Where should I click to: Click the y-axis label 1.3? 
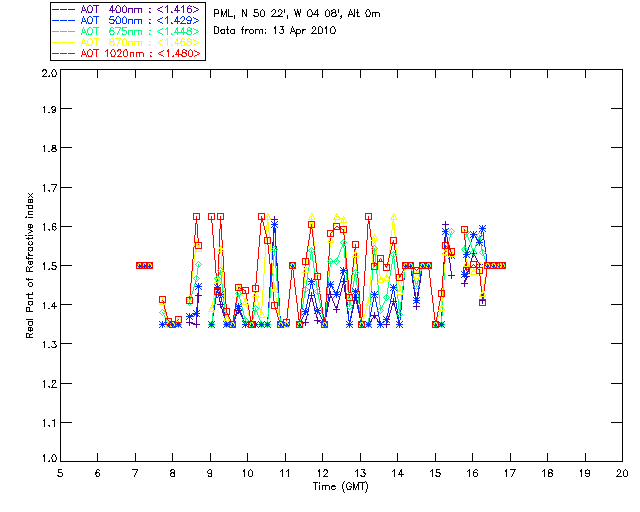[x=49, y=344]
